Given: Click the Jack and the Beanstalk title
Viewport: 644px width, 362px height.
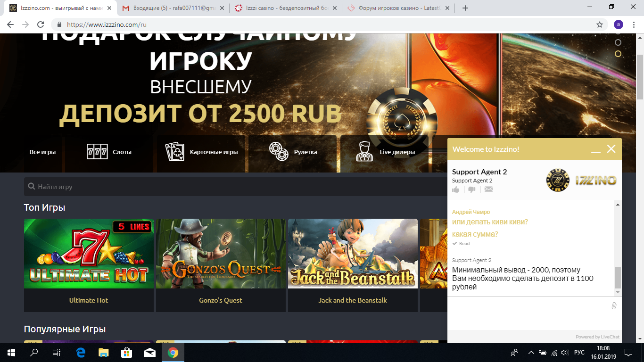Looking at the screenshot, I should pyautogui.click(x=353, y=300).
